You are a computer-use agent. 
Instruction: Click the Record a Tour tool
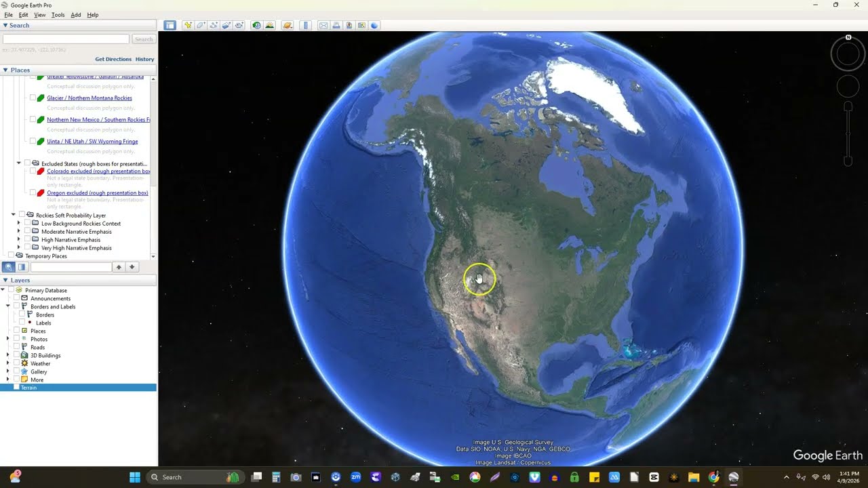point(239,25)
